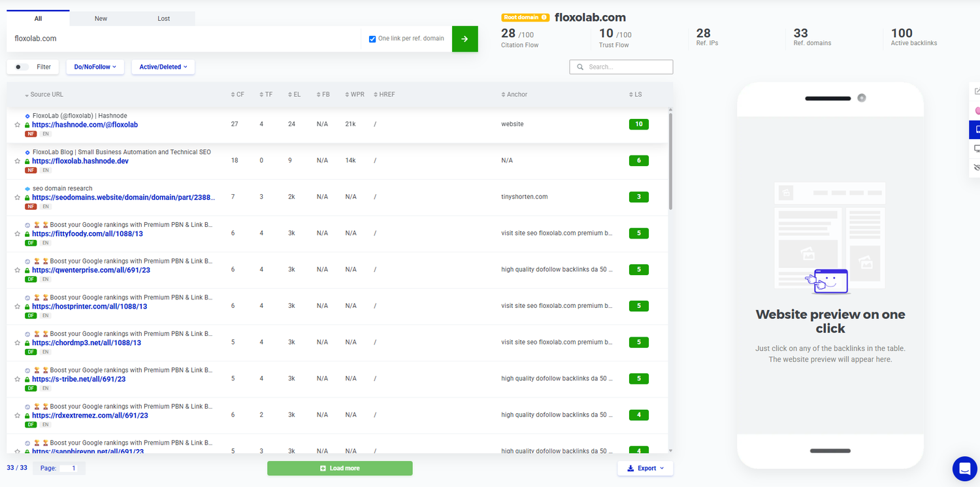Click the NF badge under floxolab.hashnode.dev

31,170
